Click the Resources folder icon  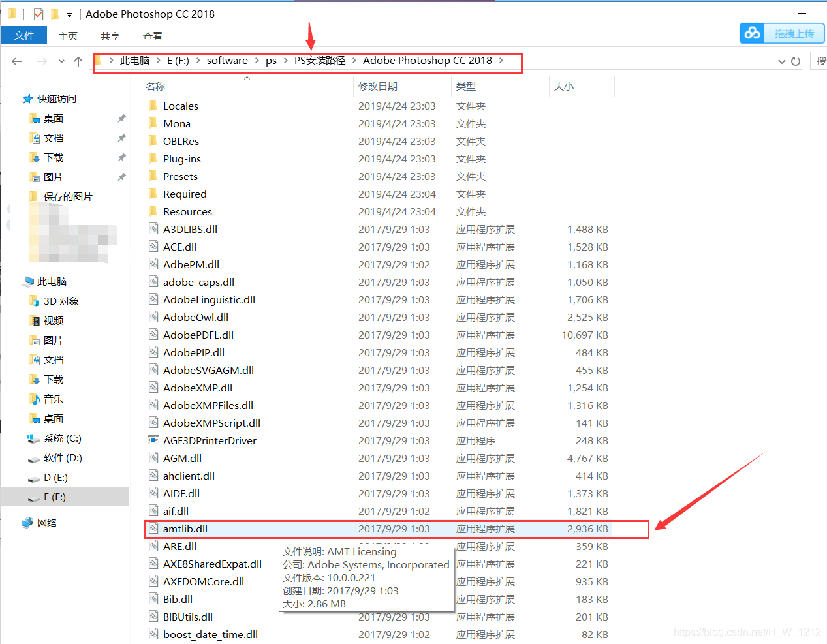point(153,211)
